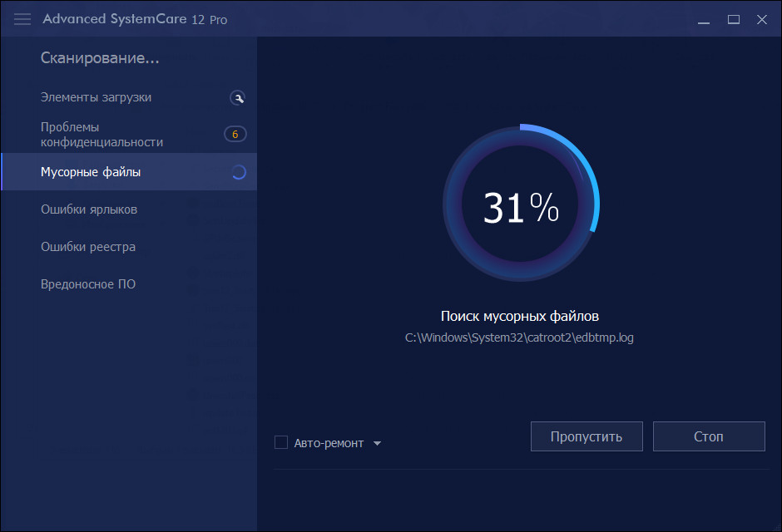Open the hamburger main menu

pyautogui.click(x=22, y=19)
